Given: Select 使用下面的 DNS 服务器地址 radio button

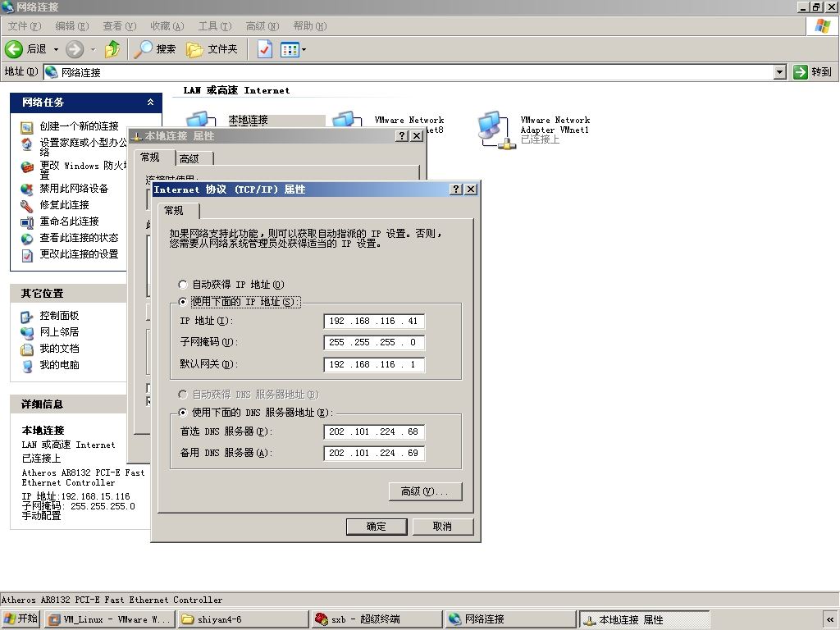Looking at the screenshot, I should coord(183,412).
